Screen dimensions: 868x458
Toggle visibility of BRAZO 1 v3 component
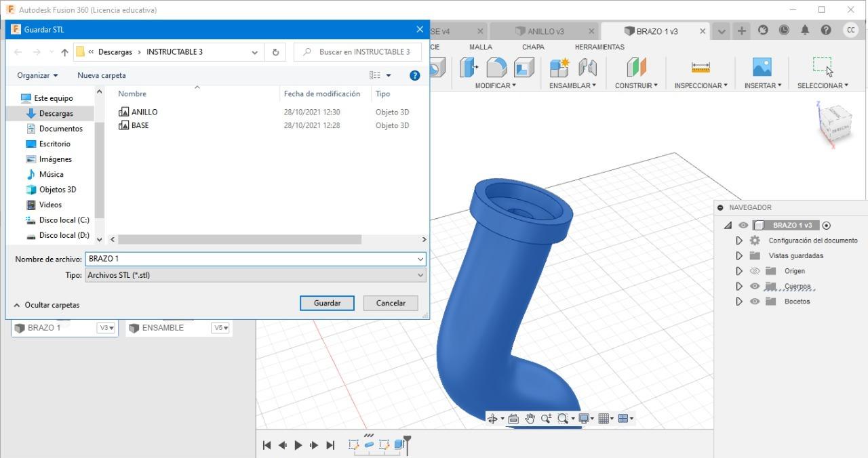pos(743,226)
